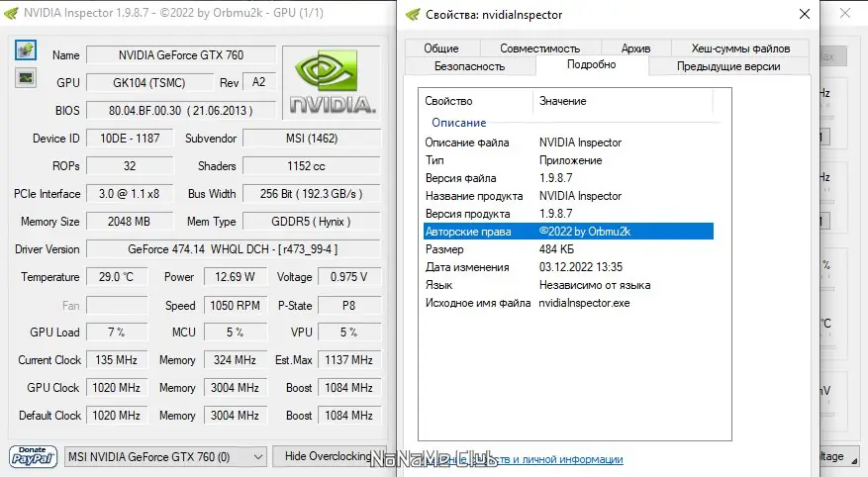The height and width of the screenshot is (477, 868).
Task: Click the GPU Load field 7 %
Action: point(117,332)
